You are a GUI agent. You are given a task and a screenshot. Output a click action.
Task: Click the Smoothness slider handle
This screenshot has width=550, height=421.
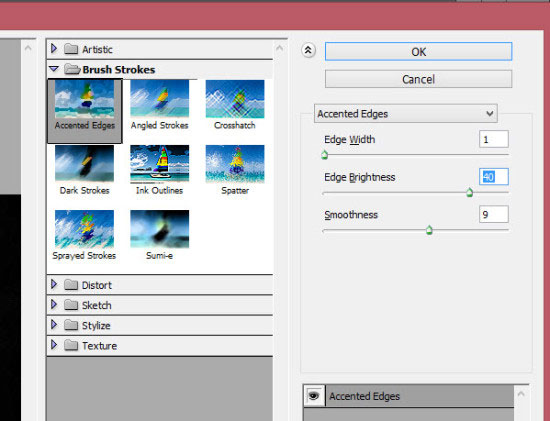(x=429, y=230)
